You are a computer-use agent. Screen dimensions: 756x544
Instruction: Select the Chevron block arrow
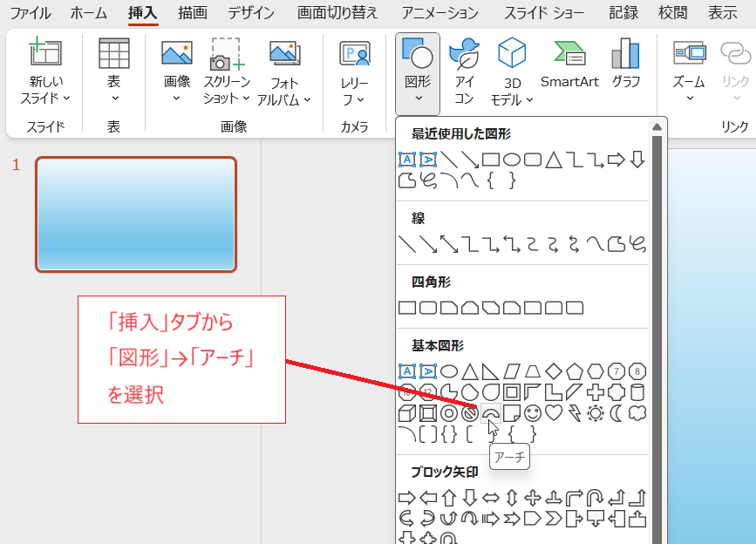(554, 519)
